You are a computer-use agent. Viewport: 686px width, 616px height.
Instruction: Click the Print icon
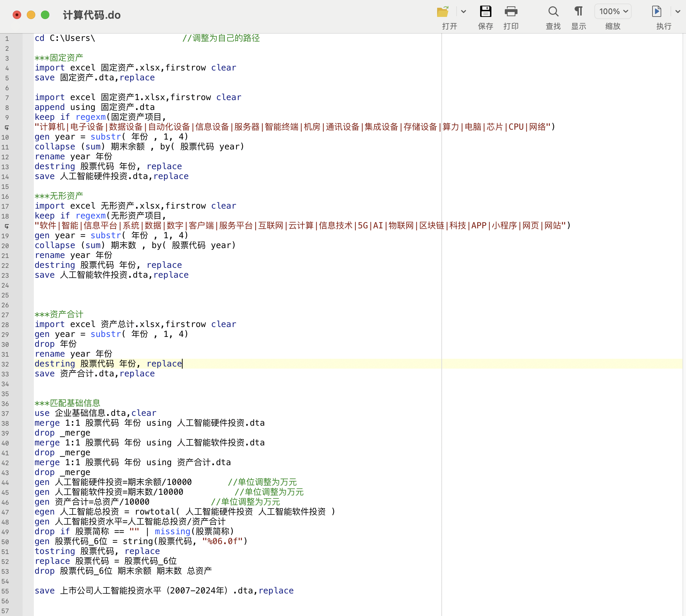511,12
